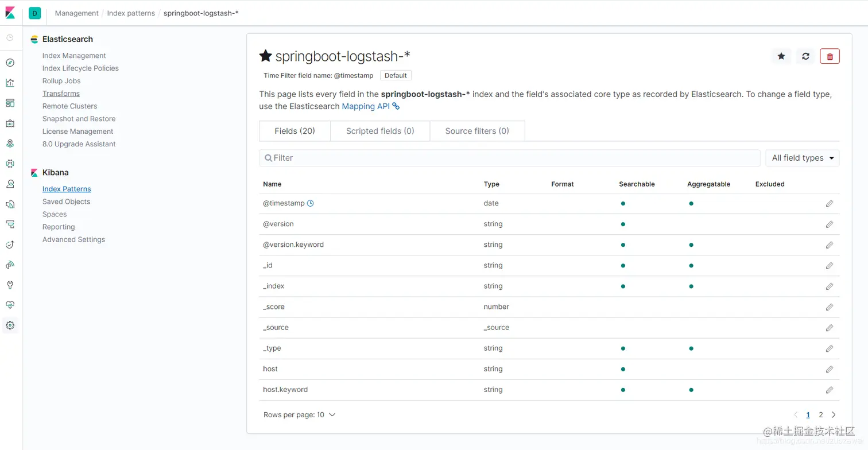Edit the _type field via pencil icon
Screen dimensions: 868x450
[x=830, y=348]
